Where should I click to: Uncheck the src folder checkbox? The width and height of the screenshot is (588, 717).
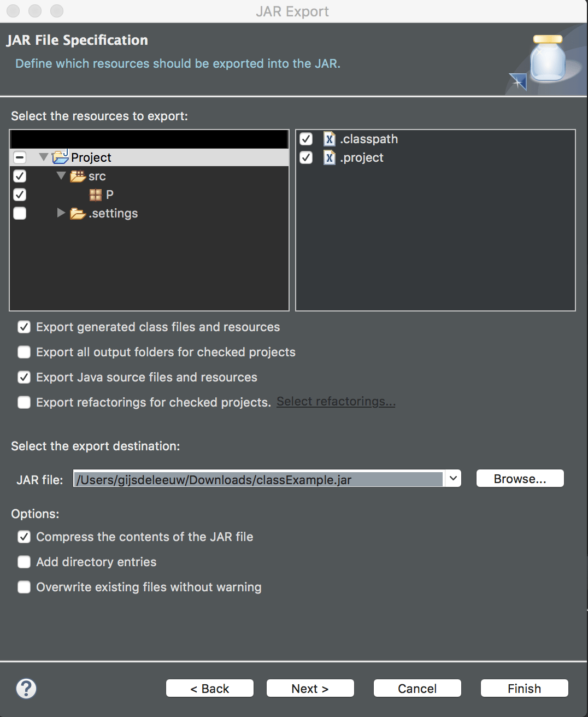pos(19,176)
